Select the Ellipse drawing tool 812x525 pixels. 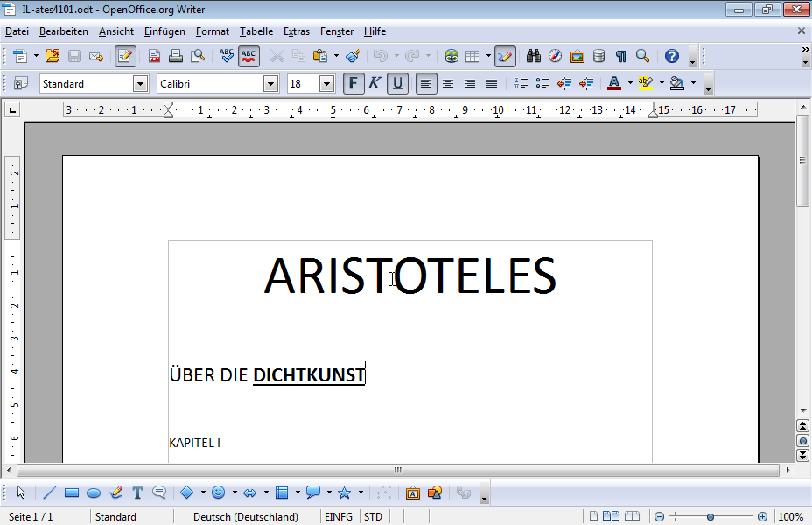94,493
